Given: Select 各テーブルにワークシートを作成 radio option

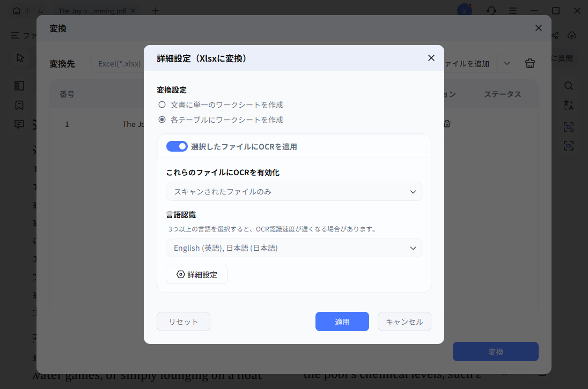Looking at the screenshot, I should (x=162, y=119).
